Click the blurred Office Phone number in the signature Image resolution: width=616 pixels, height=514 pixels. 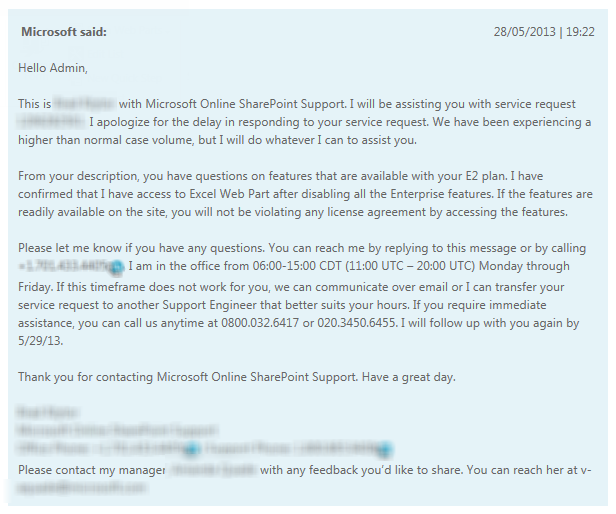click(x=153, y=449)
